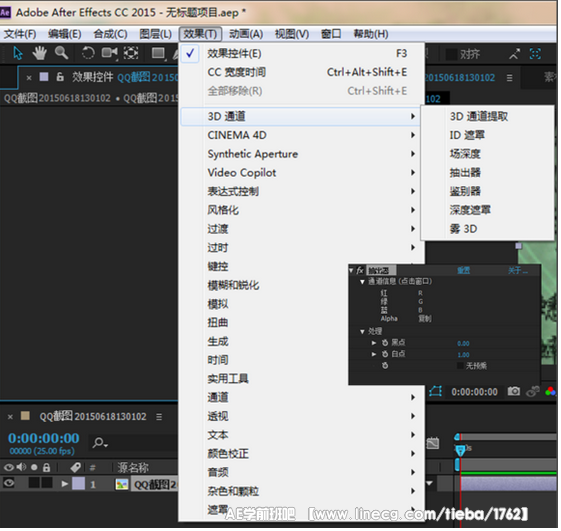Viewport: 561px width, 531px height.
Task: Click the blue current time indicator marker
Action: pos(460,451)
